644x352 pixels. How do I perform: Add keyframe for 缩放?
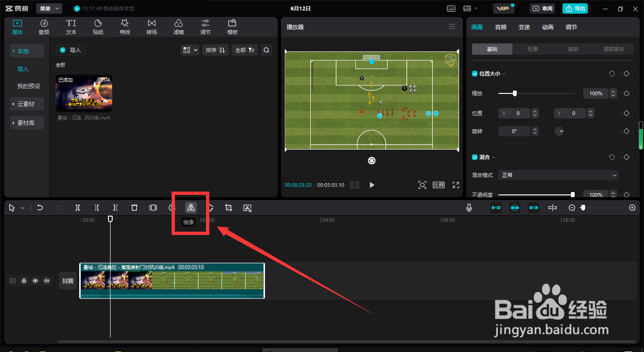pos(627,93)
